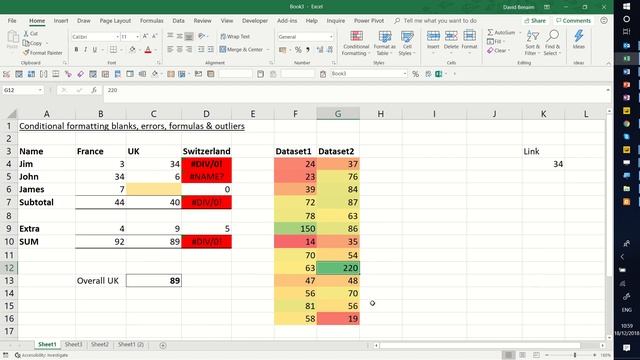Toggle Bold formatting

click(76, 50)
